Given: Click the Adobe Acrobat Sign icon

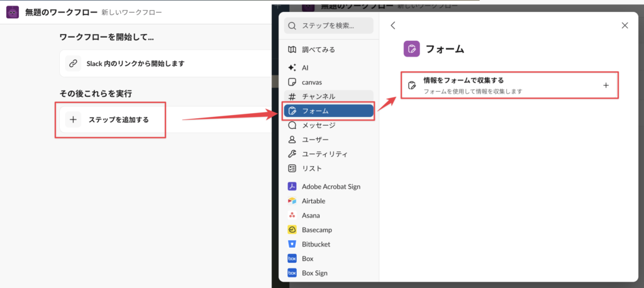Looking at the screenshot, I should (292, 186).
